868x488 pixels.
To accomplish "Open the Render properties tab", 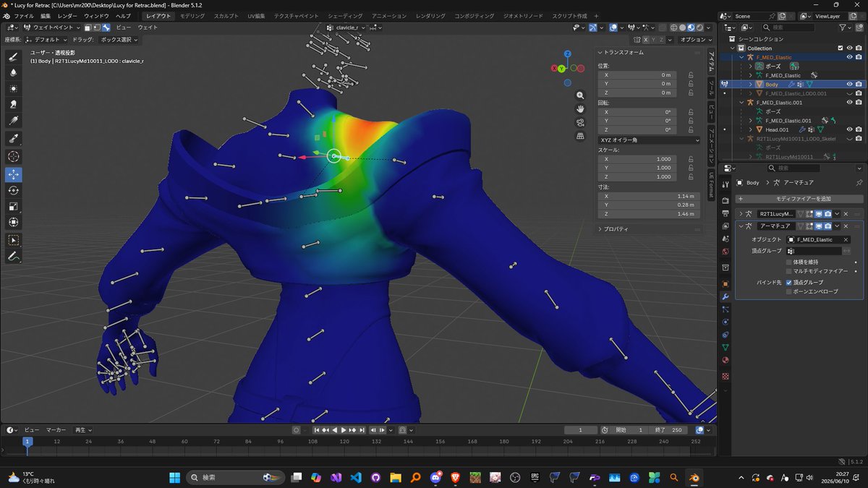I will pos(726,201).
